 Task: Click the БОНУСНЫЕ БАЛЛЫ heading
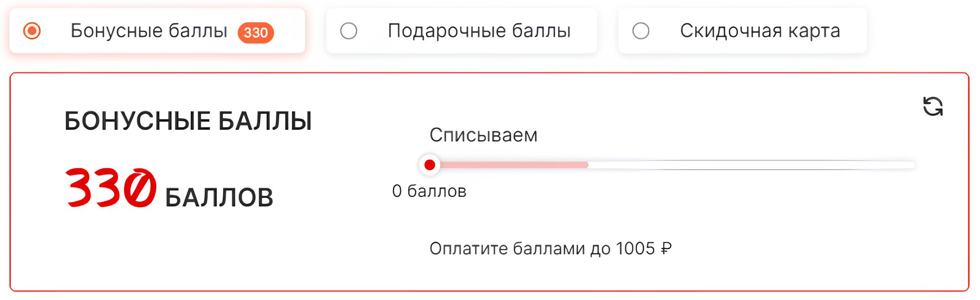point(188,121)
